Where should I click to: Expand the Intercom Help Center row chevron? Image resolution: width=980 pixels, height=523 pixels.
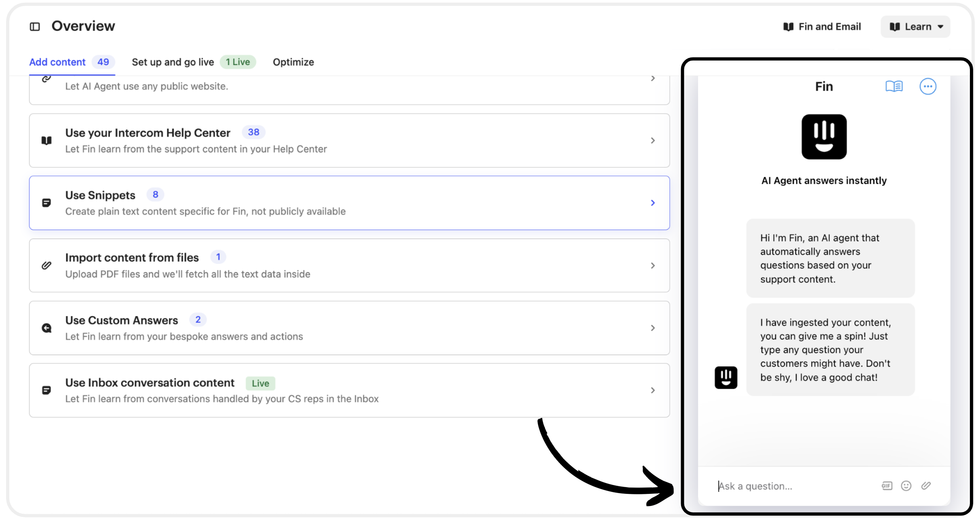click(x=653, y=141)
